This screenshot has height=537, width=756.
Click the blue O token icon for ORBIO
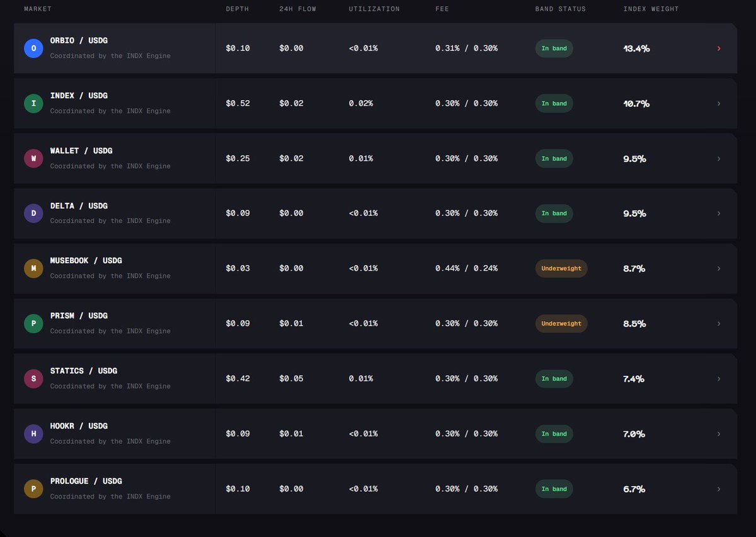pos(33,48)
